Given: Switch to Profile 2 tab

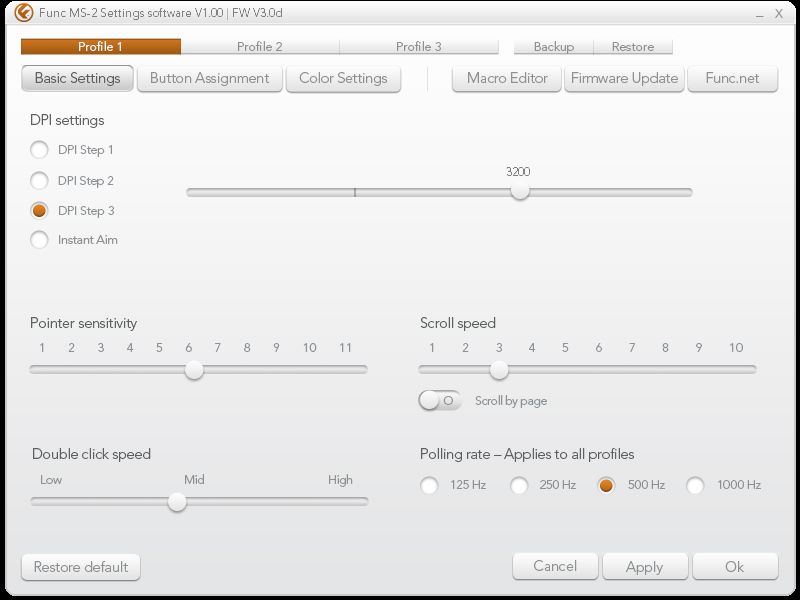Looking at the screenshot, I should point(260,46).
